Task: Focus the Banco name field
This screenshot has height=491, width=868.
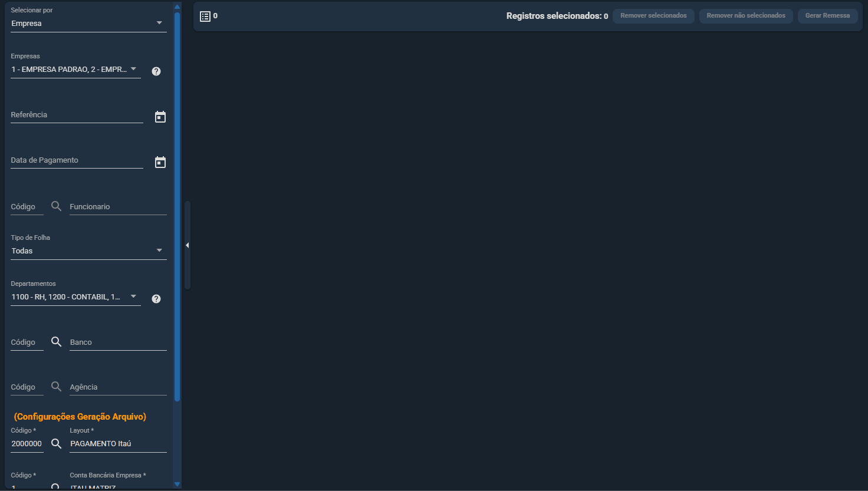Action: point(118,342)
